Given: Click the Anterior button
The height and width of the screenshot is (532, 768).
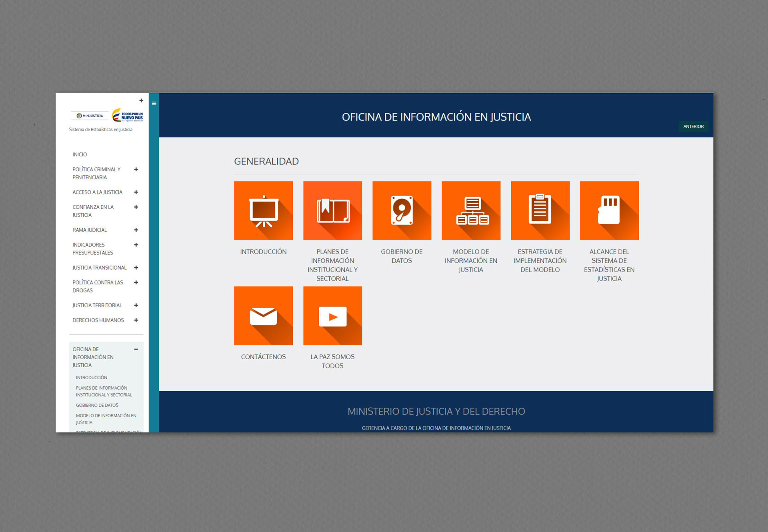Looking at the screenshot, I should [693, 126].
